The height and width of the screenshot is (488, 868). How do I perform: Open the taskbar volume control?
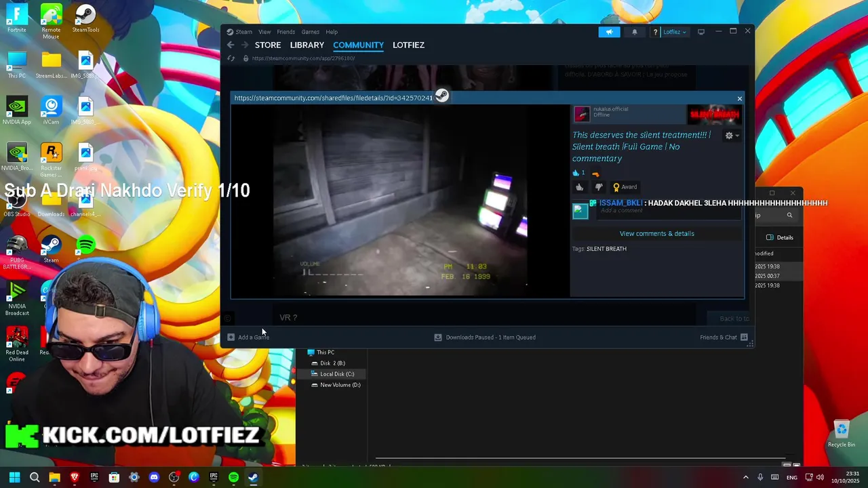(820, 478)
